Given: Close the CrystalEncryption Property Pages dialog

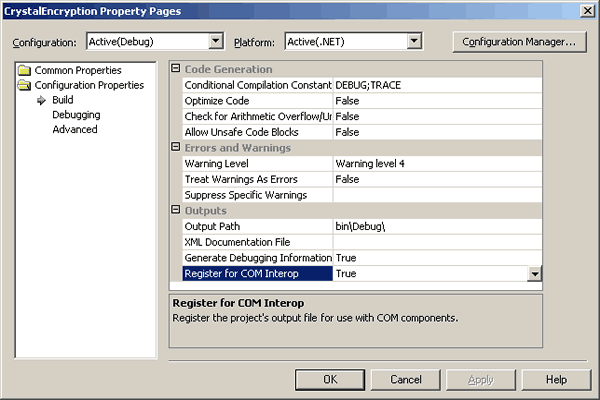Looking at the screenshot, I should tap(587, 11).
